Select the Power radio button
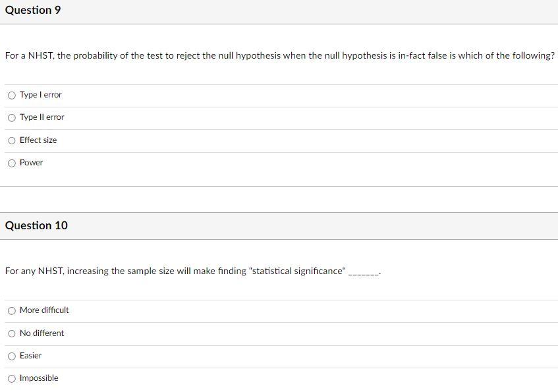Screen dimensions: 558x392 [x=11, y=163]
